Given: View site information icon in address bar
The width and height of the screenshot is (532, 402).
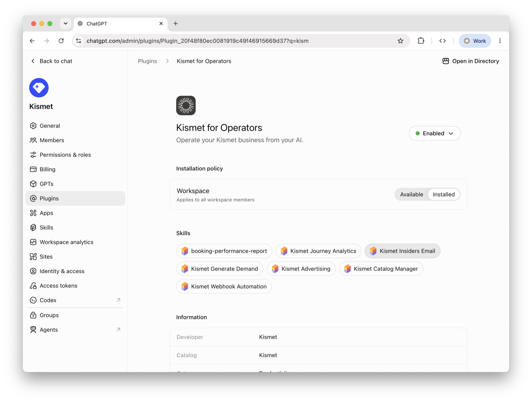Looking at the screenshot, I should (79, 41).
